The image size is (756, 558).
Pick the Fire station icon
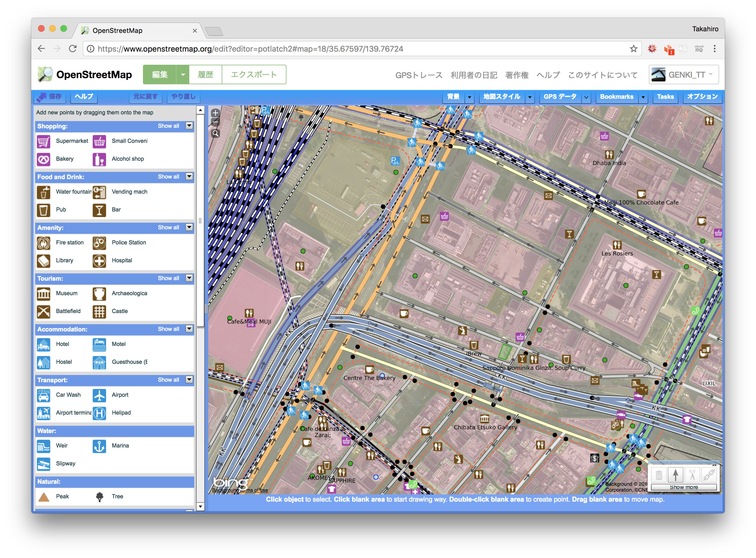[x=44, y=243]
